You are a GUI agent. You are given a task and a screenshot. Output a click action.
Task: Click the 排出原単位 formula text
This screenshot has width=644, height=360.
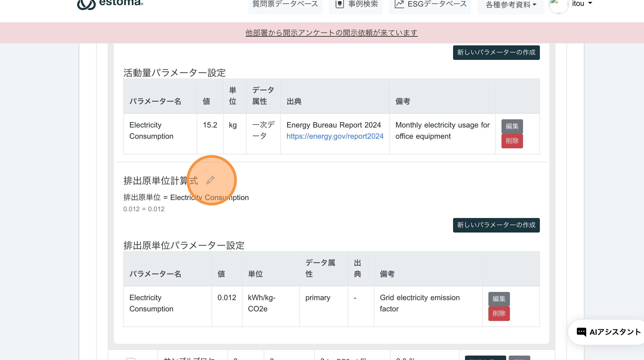click(186, 197)
